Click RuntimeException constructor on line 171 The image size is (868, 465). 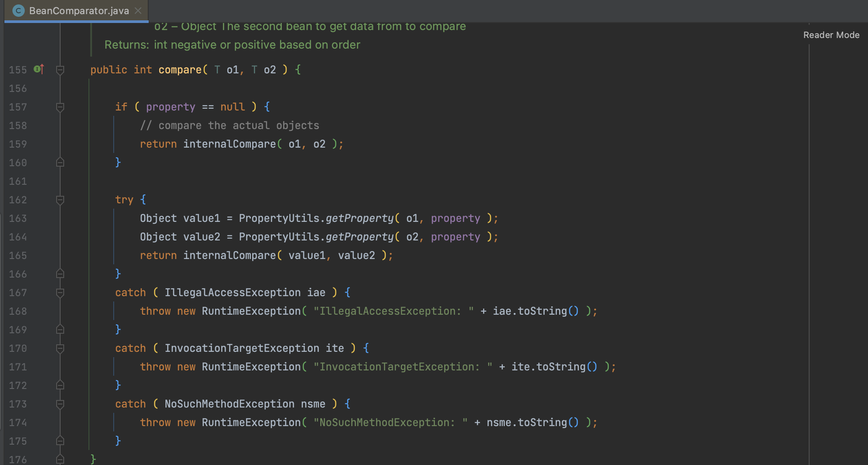pyautogui.click(x=251, y=367)
